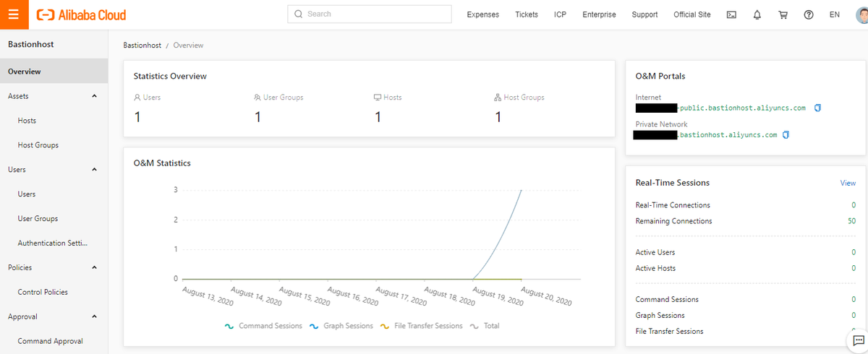
Task: Toggle Total legend series in chart
Action: pyautogui.click(x=485, y=326)
